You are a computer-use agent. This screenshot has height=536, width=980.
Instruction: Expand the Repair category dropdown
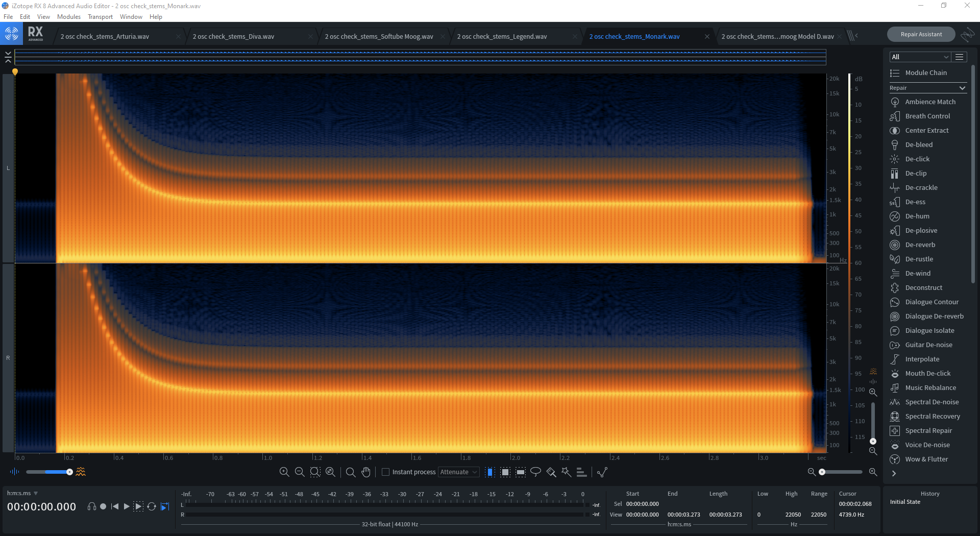928,88
